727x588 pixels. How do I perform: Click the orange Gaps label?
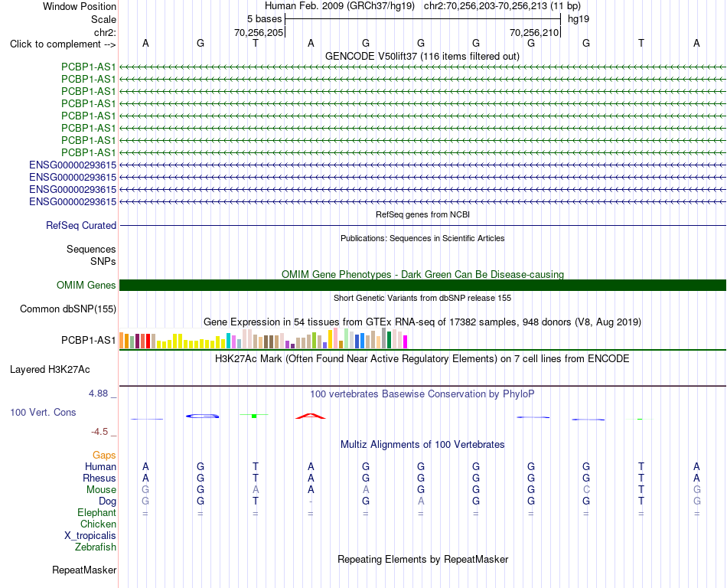104,456
